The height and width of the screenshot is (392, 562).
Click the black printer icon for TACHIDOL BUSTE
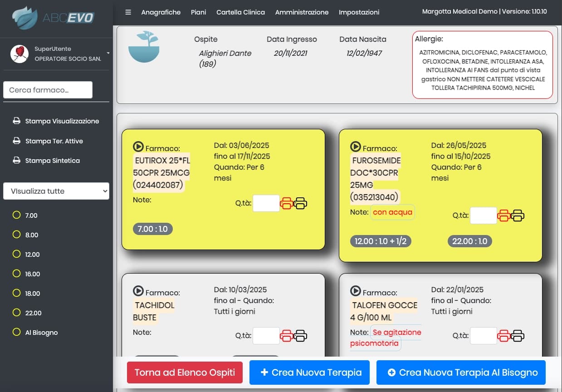tap(300, 336)
